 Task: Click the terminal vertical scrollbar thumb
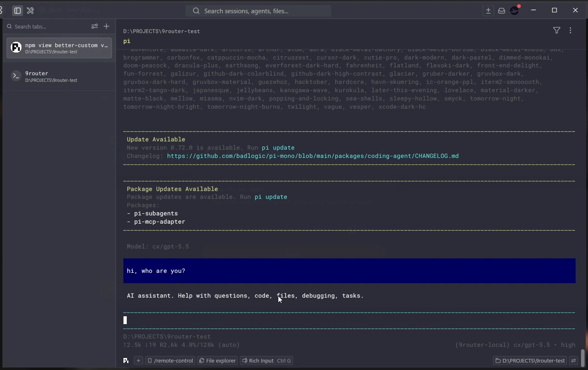coord(583,358)
